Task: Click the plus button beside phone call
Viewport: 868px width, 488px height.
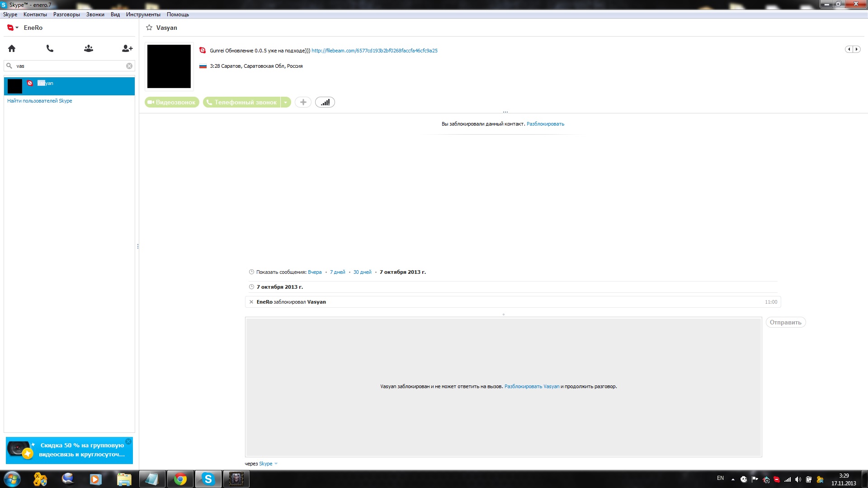Action: 303,103
